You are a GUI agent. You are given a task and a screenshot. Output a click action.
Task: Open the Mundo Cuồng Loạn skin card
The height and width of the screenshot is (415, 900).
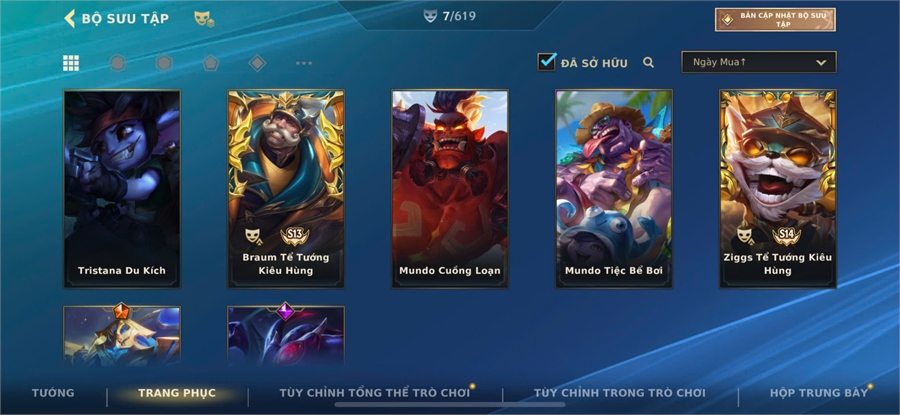(x=450, y=189)
